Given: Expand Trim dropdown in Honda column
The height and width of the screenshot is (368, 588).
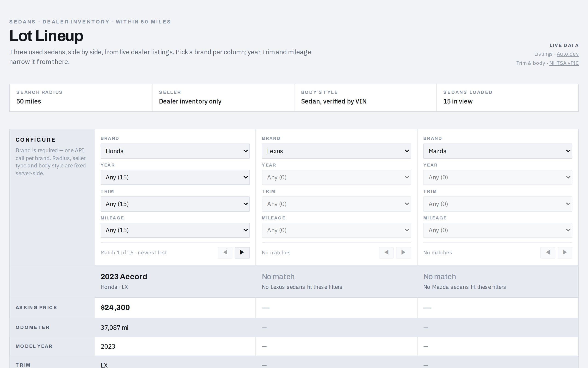Looking at the screenshot, I should click(175, 204).
